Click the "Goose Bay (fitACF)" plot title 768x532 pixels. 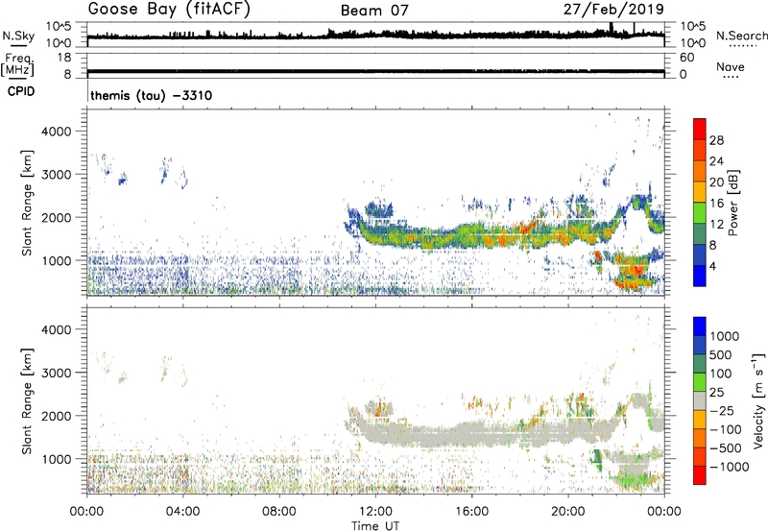coord(169,9)
